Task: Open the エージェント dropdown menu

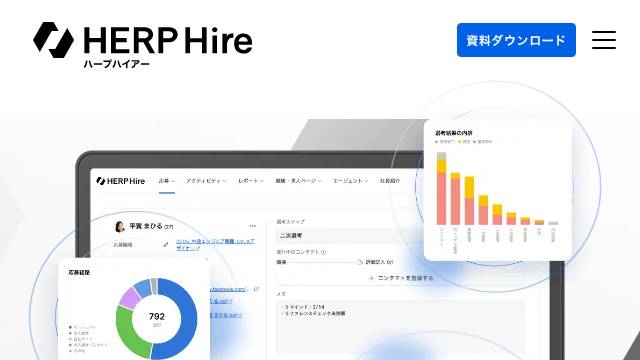Action: click(x=350, y=181)
